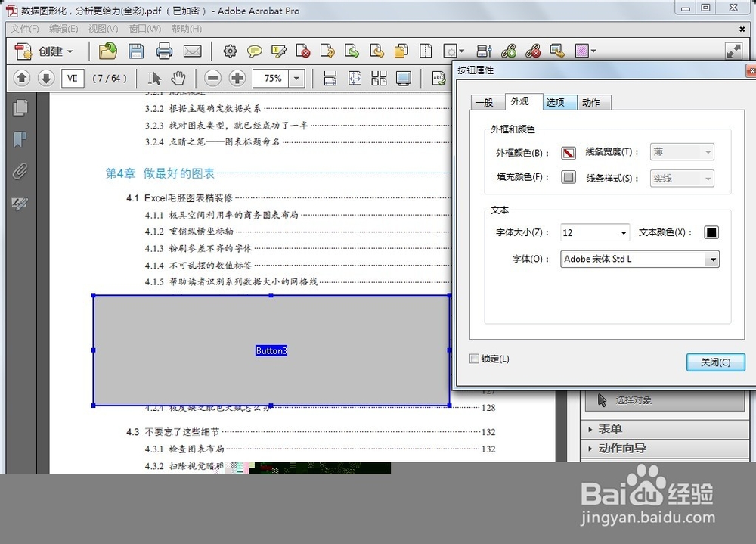Pick the 填充颜色 fill color swatch
Screen dimensions: 756x544
569,177
